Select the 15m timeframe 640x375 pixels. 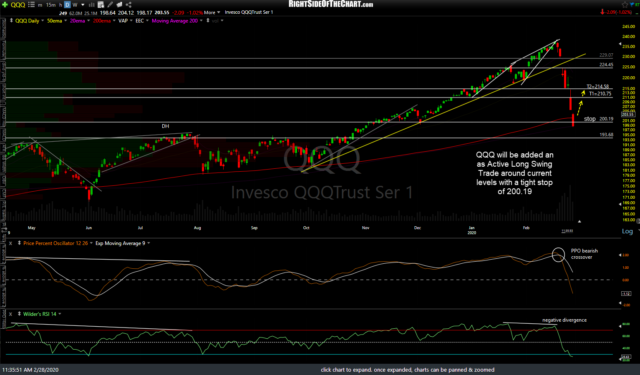pyautogui.click(x=51, y=5)
